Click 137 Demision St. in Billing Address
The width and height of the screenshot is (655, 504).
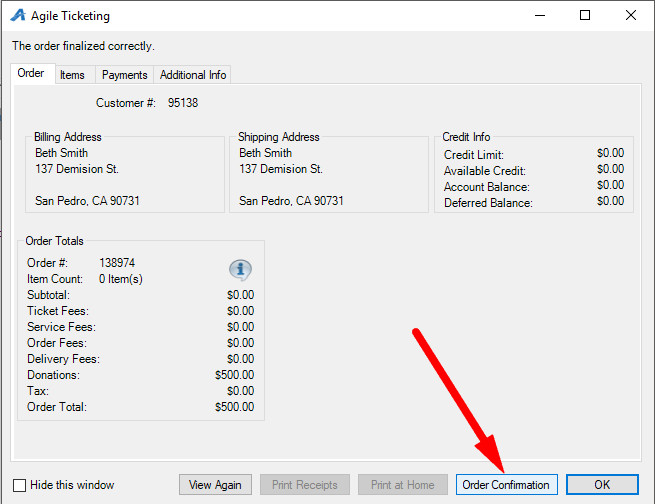tap(77, 169)
